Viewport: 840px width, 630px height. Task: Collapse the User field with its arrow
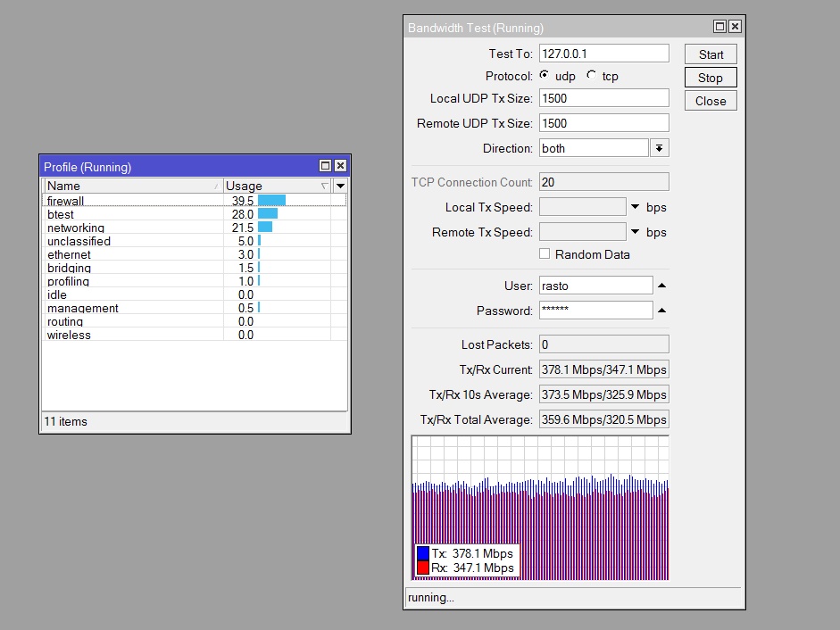click(x=662, y=286)
